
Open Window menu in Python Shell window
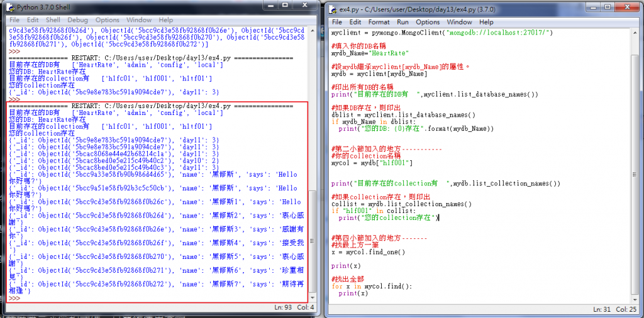click(x=139, y=19)
